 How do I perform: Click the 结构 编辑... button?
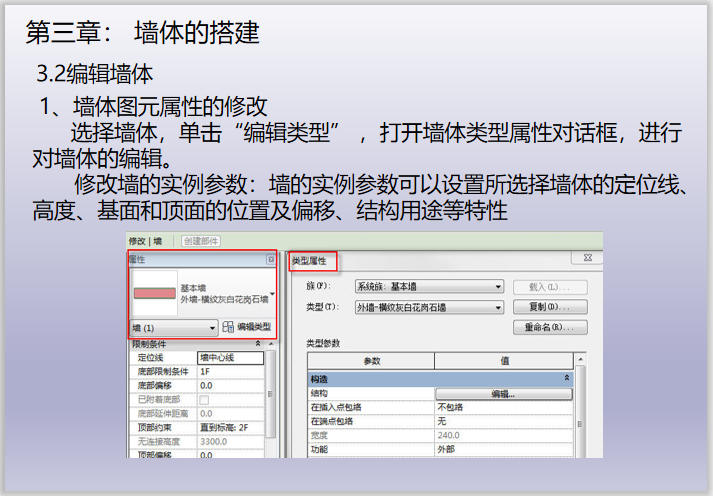[x=503, y=394]
